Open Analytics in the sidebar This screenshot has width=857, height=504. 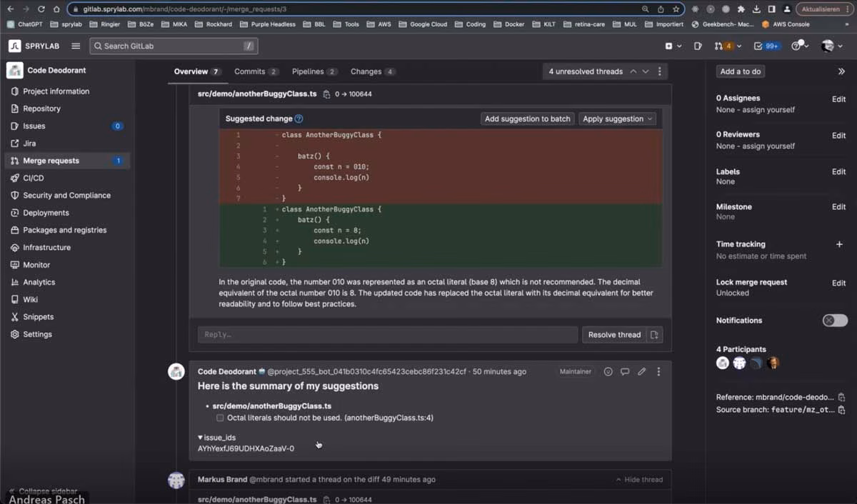pyautogui.click(x=39, y=282)
